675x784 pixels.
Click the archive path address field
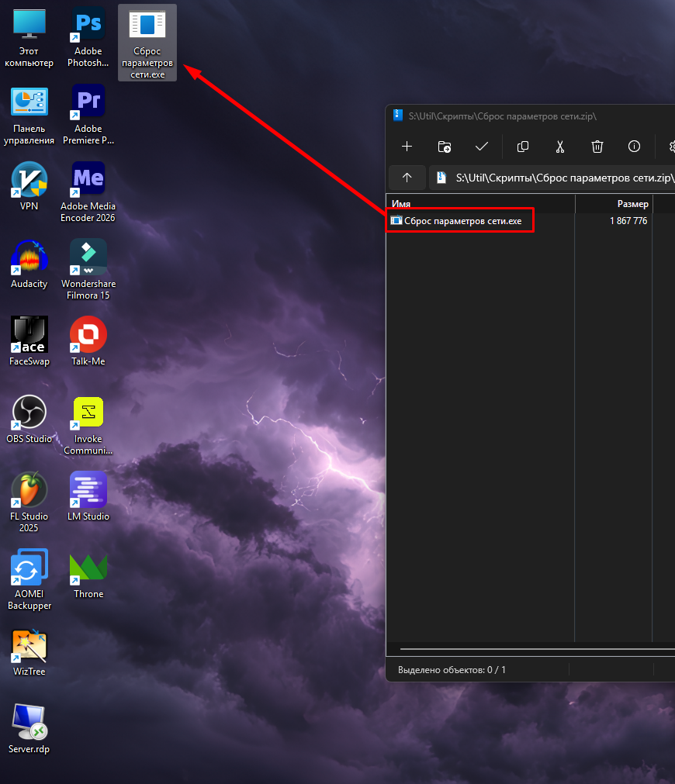point(552,178)
